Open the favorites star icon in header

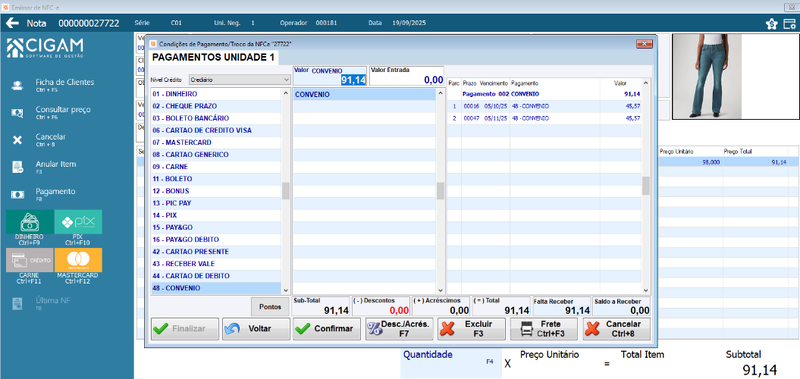[x=772, y=23]
